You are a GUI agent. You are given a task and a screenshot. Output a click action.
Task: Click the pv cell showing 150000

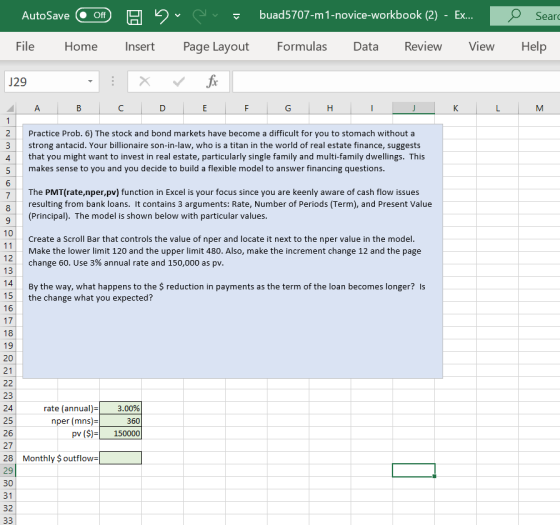(x=121, y=433)
